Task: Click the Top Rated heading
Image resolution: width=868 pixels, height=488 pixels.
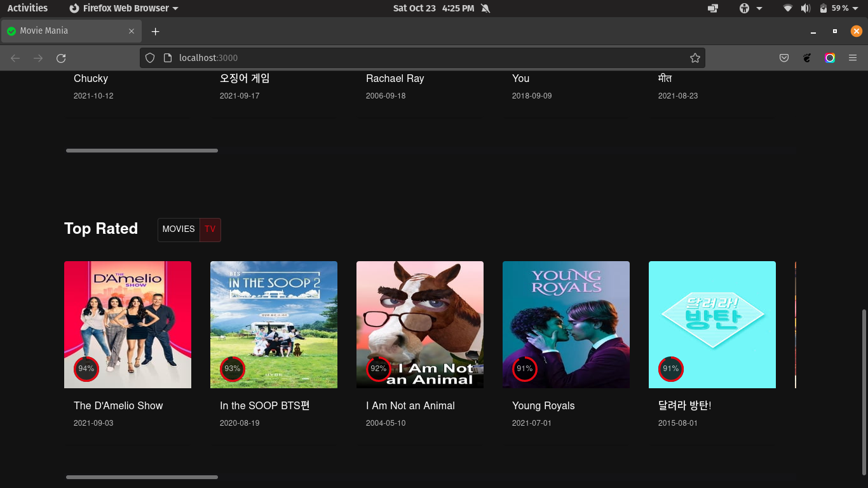Action: (x=101, y=229)
